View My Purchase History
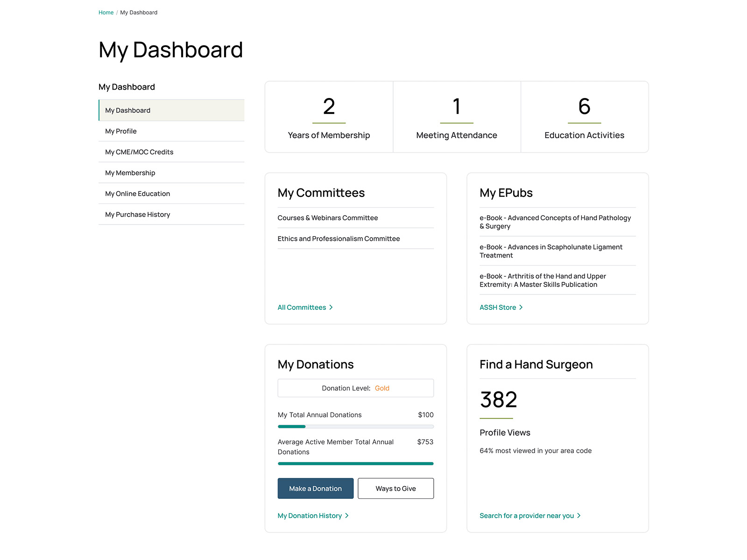This screenshot has width=747, height=560. coord(138,215)
